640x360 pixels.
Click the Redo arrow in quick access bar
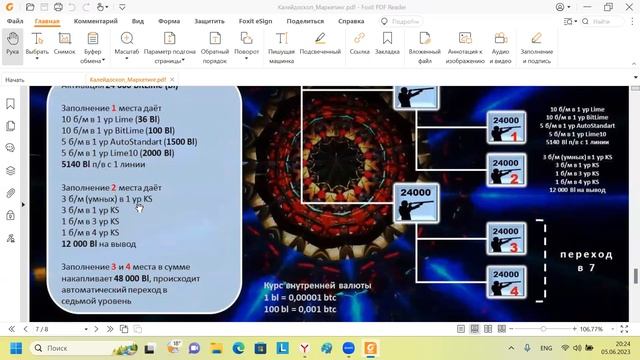click(x=86, y=7)
